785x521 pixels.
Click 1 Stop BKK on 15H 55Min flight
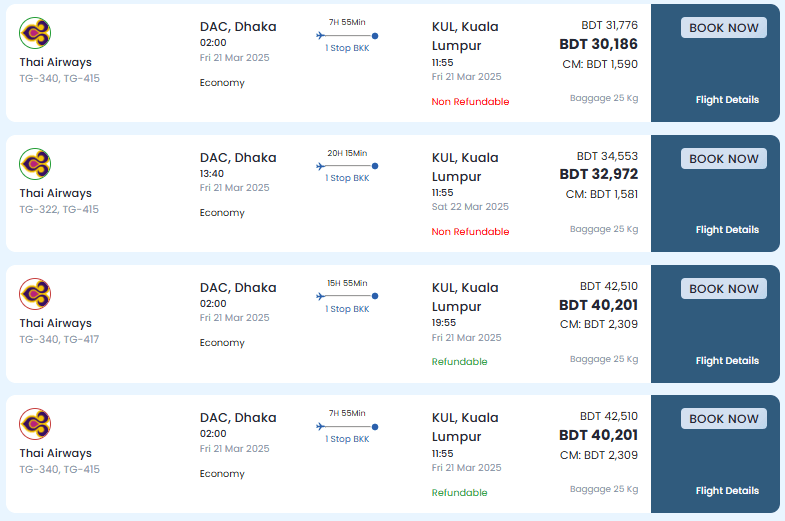347,309
